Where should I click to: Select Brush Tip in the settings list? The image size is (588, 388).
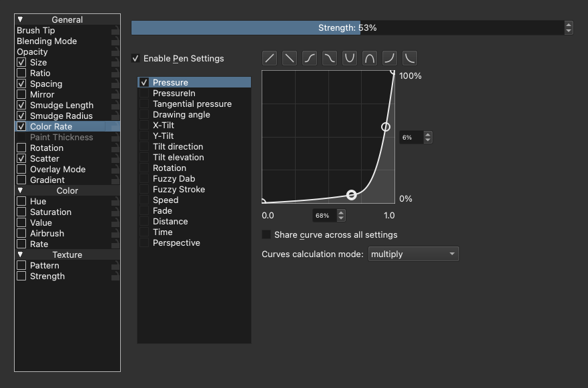point(36,31)
